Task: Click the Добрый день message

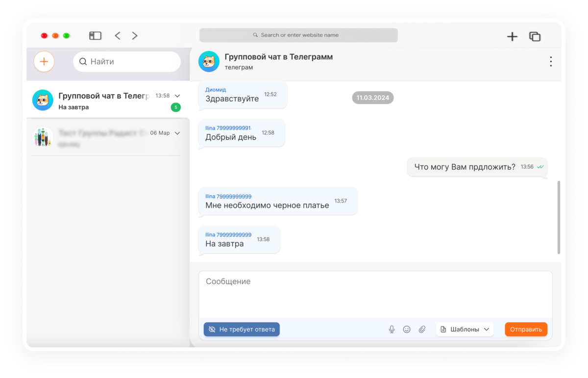Action: coord(242,133)
